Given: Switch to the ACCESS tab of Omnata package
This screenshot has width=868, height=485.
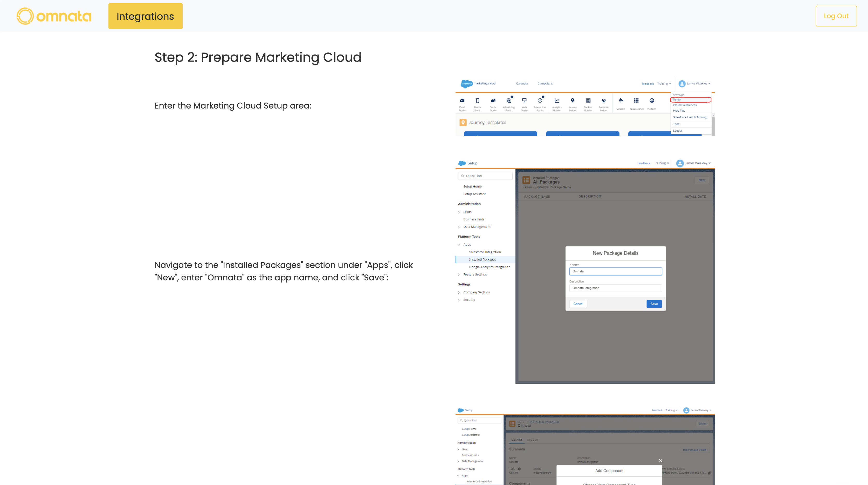Looking at the screenshot, I should (532, 440).
